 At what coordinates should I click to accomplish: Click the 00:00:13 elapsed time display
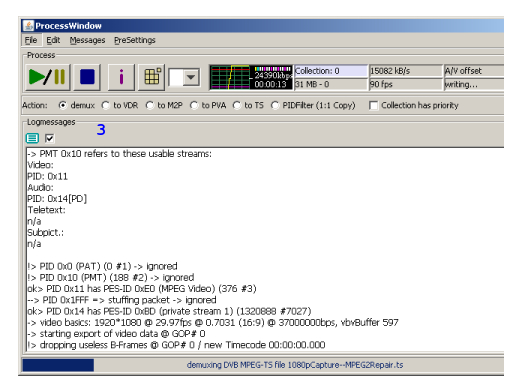click(x=270, y=84)
